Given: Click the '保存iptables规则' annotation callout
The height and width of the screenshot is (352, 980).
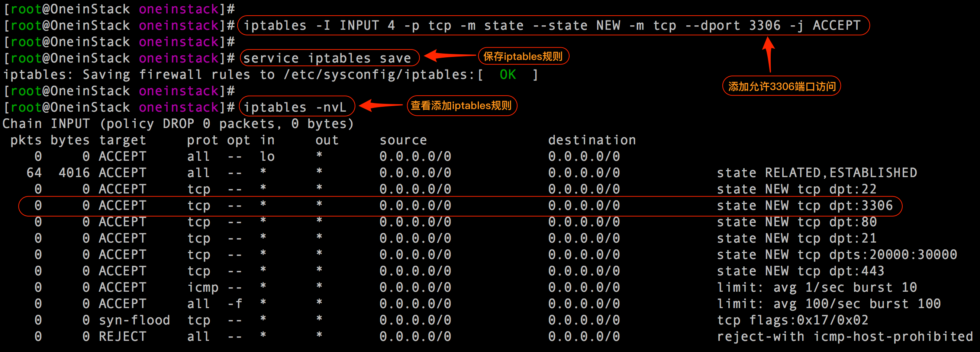Looking at the screenshot, I should pyautogui.click(x=523, y=56).
